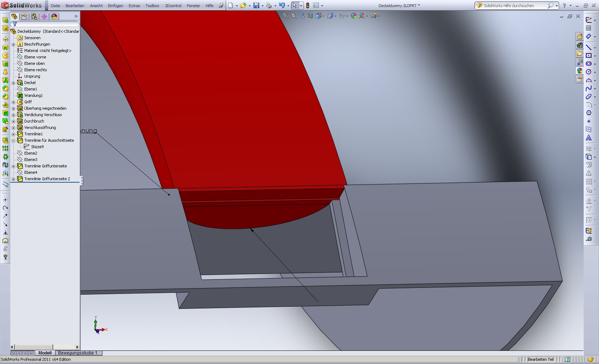Open the PropertyManager tab
The width and height of the screenshot is (599, 364).
(x=24, y=16)
